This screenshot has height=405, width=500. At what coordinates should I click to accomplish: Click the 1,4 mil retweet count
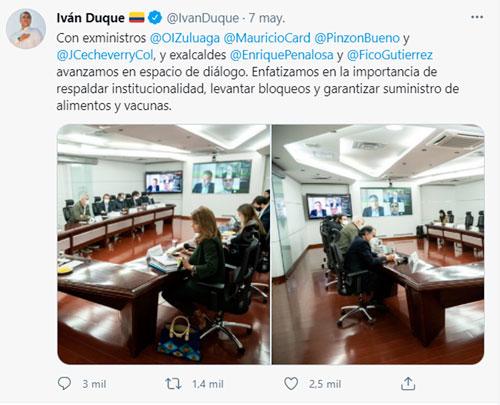(x=208, y=384)
